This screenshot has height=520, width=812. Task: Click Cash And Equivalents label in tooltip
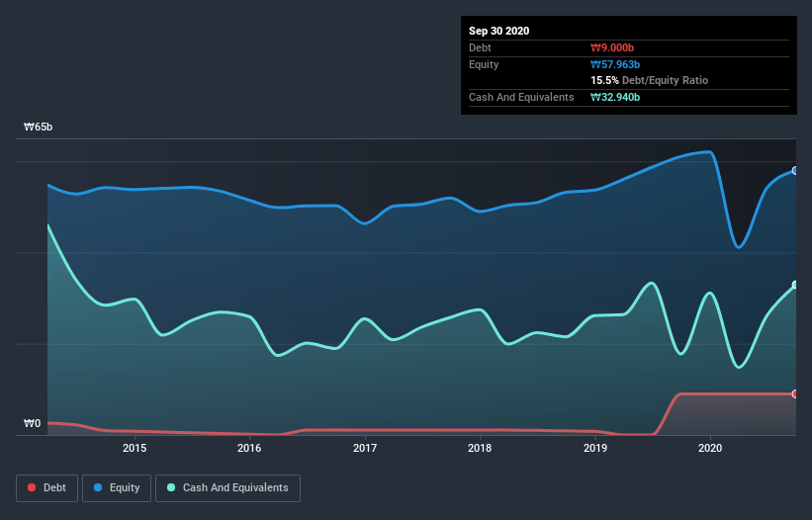click(x=521, y=97)
